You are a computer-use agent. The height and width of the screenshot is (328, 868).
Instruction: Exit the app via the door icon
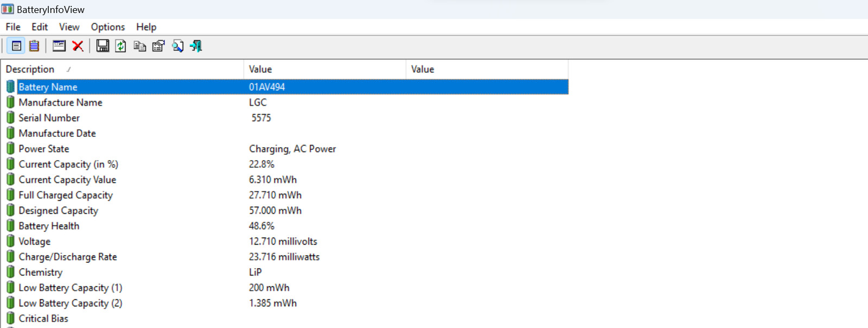(196, 46)
